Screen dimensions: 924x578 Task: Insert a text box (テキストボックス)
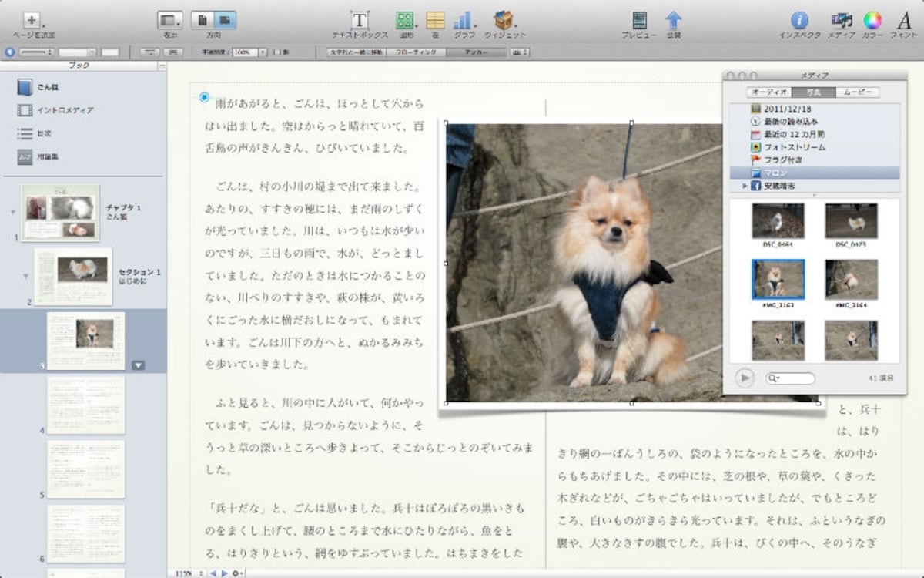360,21
